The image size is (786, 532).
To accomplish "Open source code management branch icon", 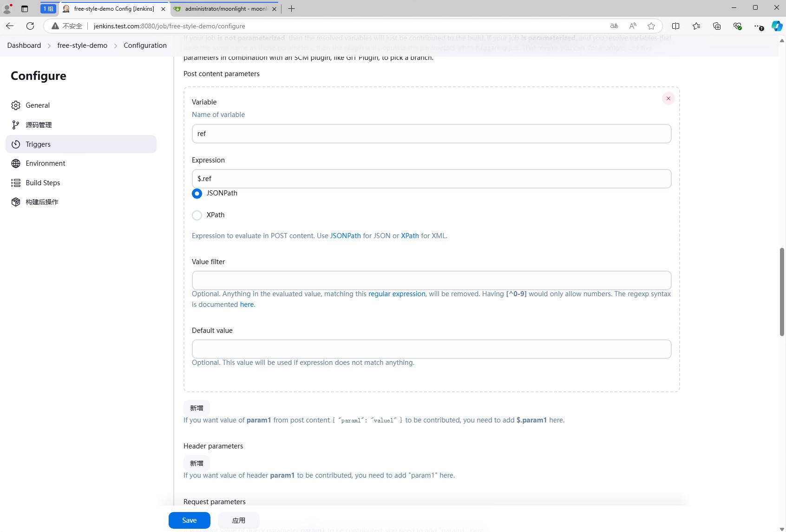I will (16, 125).
